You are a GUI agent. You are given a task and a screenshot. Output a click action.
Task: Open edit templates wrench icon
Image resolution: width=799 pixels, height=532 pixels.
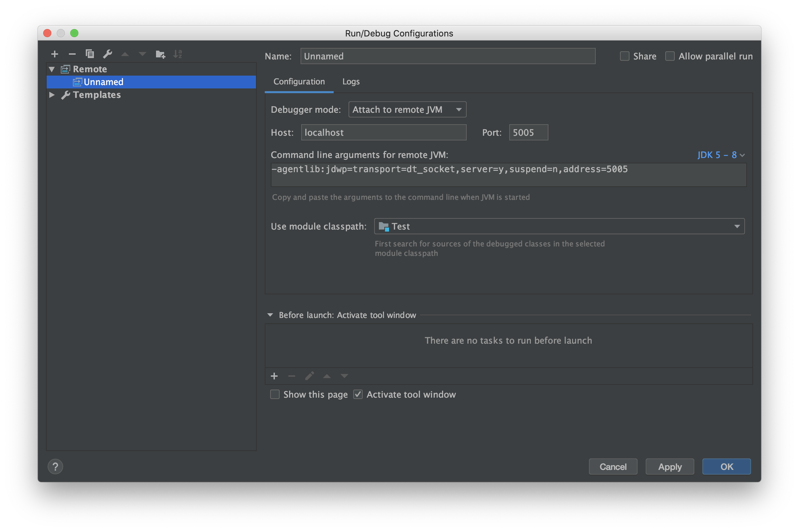click(107, 54)
